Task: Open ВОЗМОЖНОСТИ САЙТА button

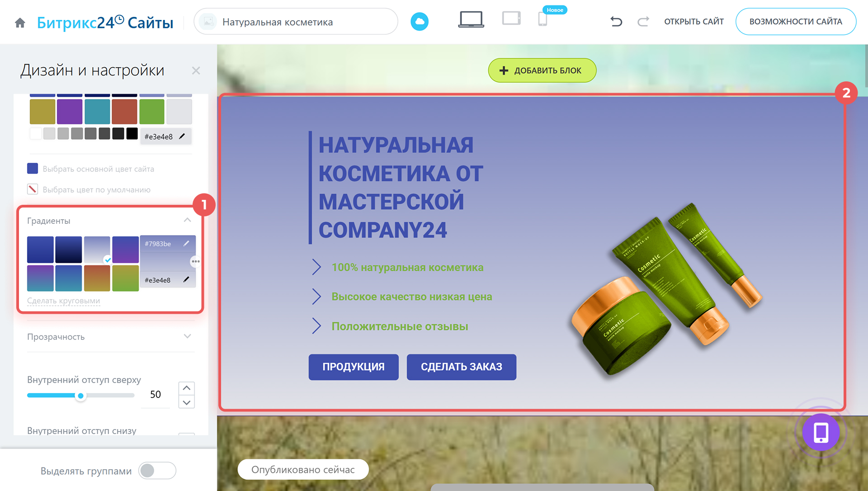Action: tap(796, 22)
